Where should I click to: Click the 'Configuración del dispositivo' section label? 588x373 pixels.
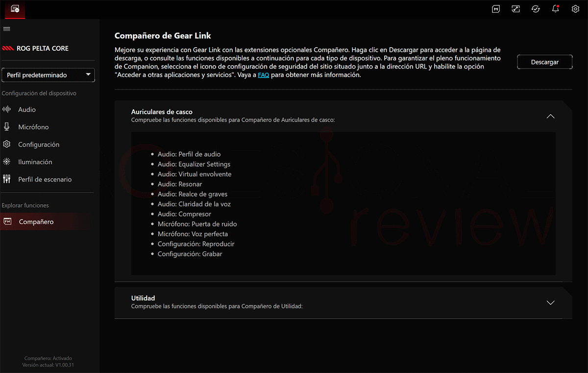tap(39, 93)
